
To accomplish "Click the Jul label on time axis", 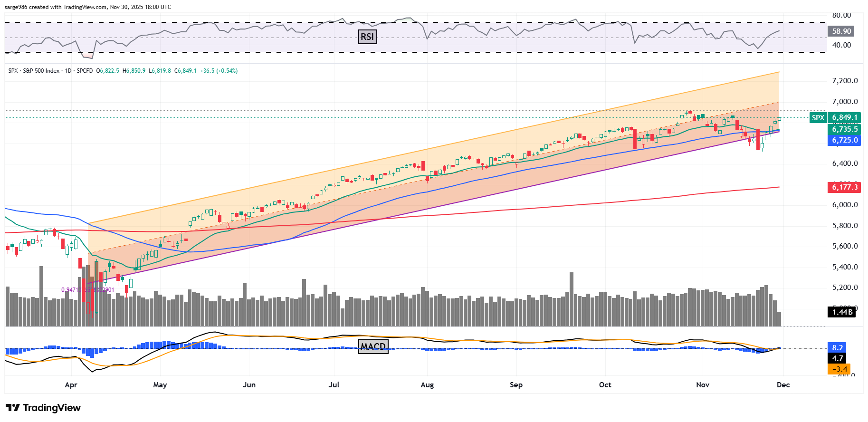I will click(x=334, y=385).
